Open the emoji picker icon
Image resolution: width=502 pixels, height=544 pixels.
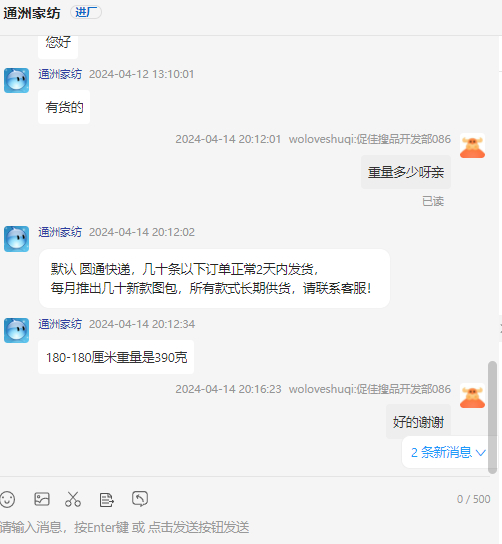7,500
